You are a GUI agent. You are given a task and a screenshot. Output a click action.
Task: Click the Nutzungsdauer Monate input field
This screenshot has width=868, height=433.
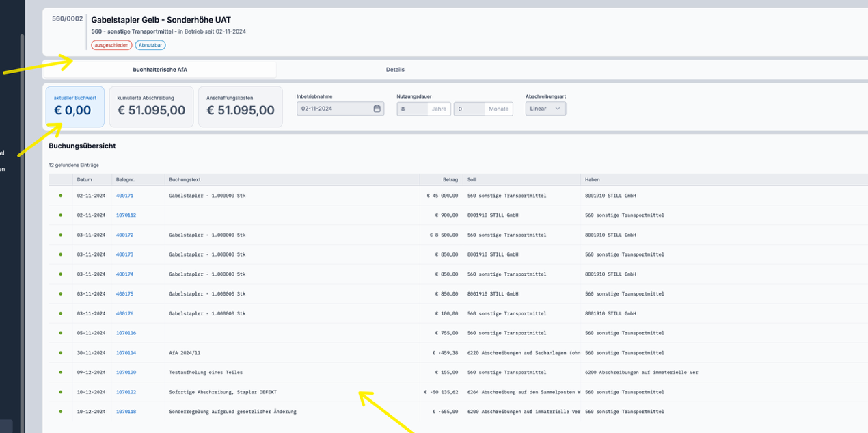pos(470,109)
